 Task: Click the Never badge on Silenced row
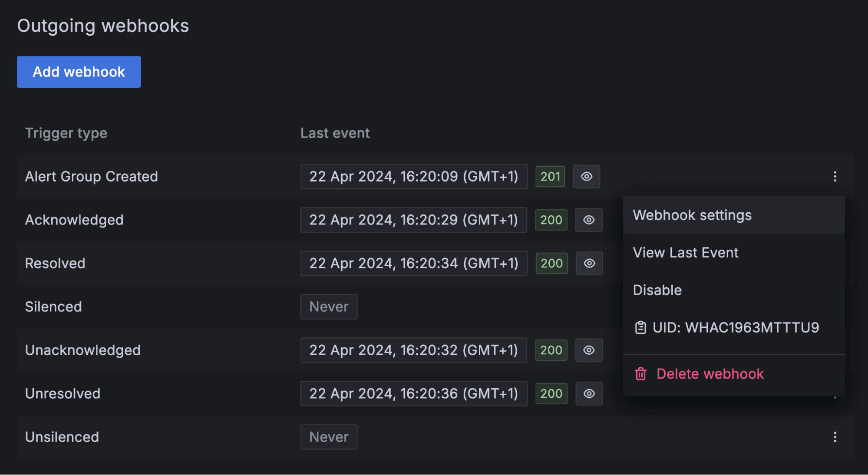pyautogui.click(x=329, y=307)
